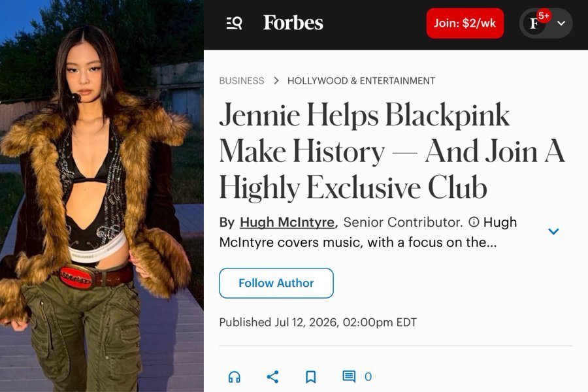Open Hollywood & Entertainment category
588x392 pixels.
tap(361, 80)
